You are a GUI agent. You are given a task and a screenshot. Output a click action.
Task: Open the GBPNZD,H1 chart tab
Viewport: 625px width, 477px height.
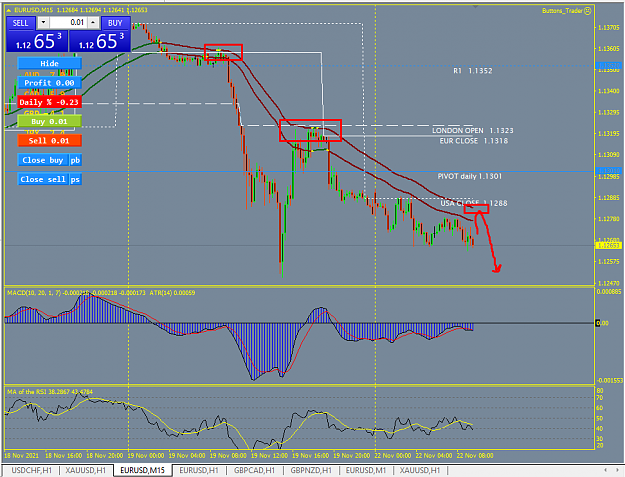(x=311, y=470)
